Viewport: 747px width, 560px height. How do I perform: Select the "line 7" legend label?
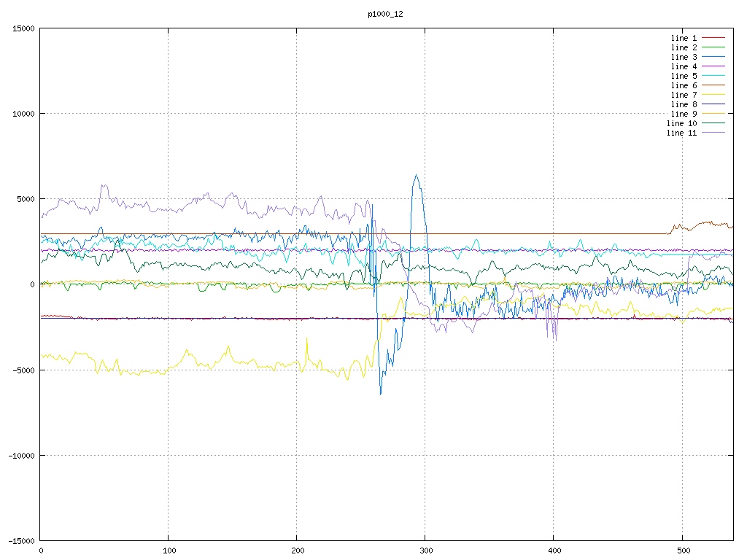point(684,95)
